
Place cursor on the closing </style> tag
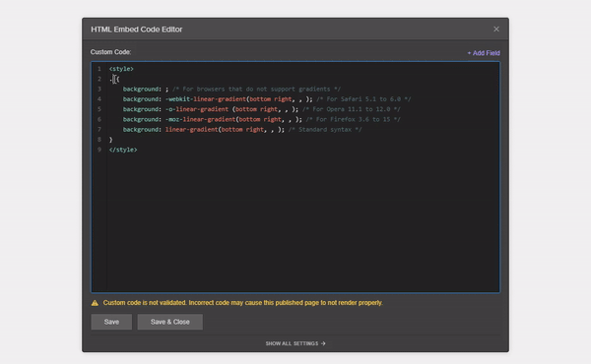(123, 150)
